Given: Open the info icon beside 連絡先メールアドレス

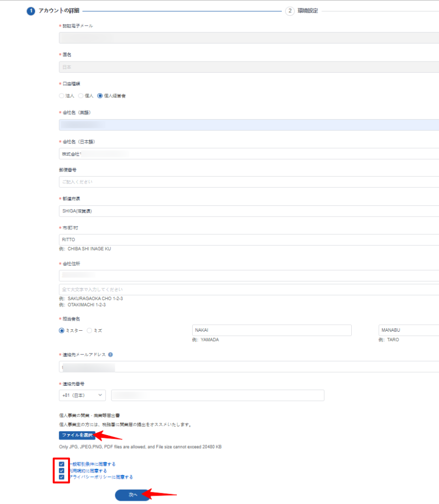Looking at the screenshot, I should [x=110, y=354].
